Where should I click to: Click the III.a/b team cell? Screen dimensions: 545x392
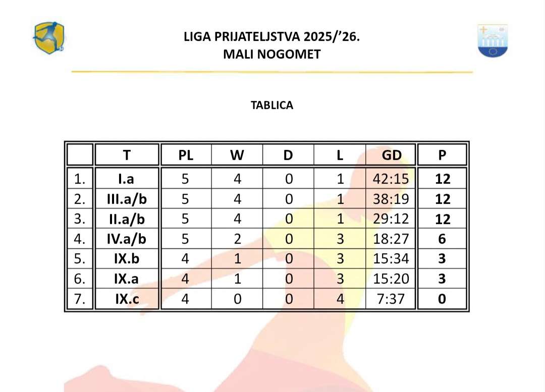pyautogui.click(x=126, y=199)
